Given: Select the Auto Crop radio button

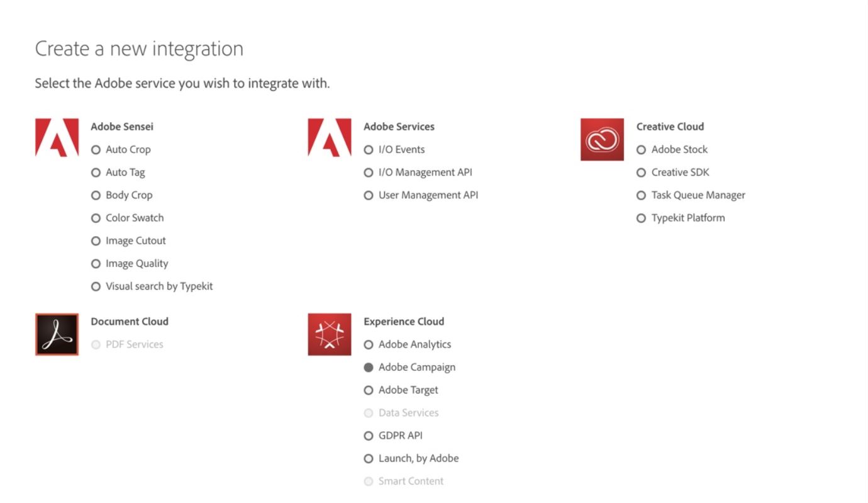Looking at the screenshot, I should (x=96, y=150).
